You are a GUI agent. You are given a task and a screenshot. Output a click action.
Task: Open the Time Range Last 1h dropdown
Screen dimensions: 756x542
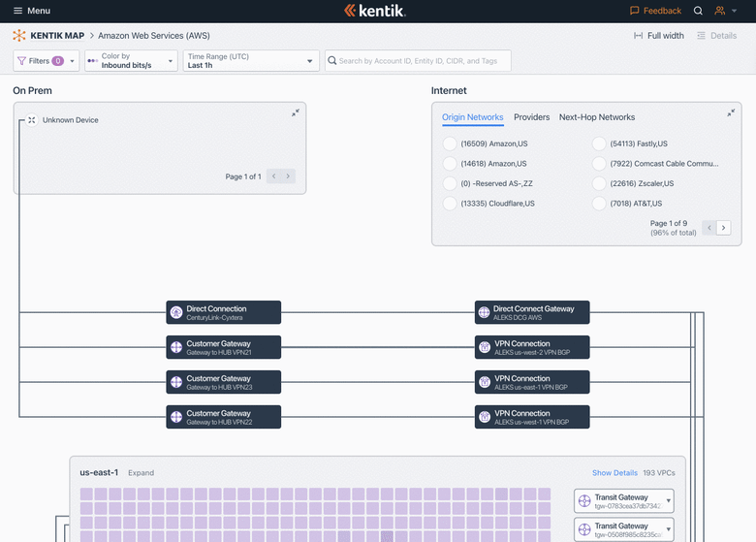point(251,61)
